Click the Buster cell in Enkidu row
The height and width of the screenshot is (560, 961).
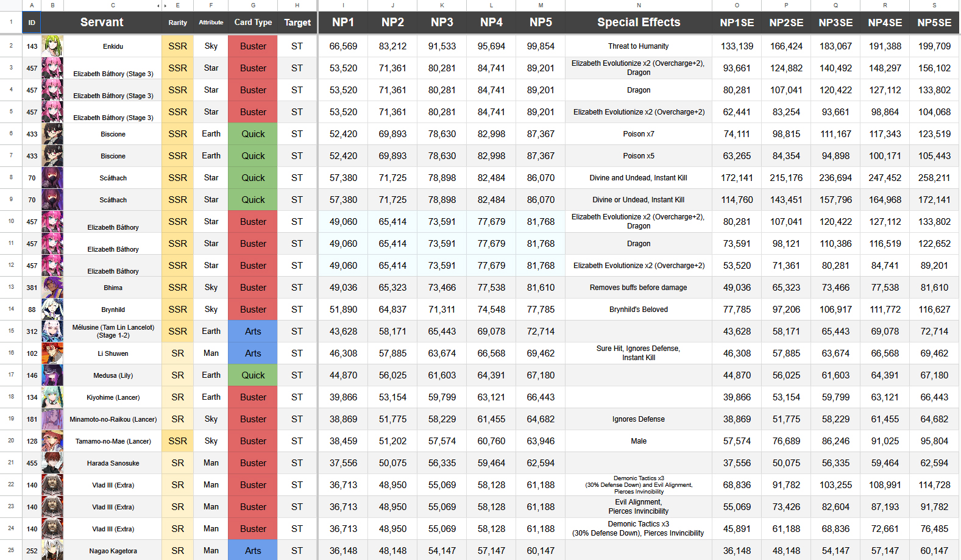(x=253, y=46)
